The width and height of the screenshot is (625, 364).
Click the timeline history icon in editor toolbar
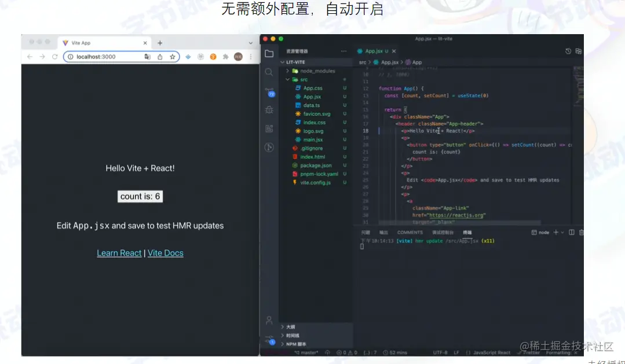pos(568,51)
